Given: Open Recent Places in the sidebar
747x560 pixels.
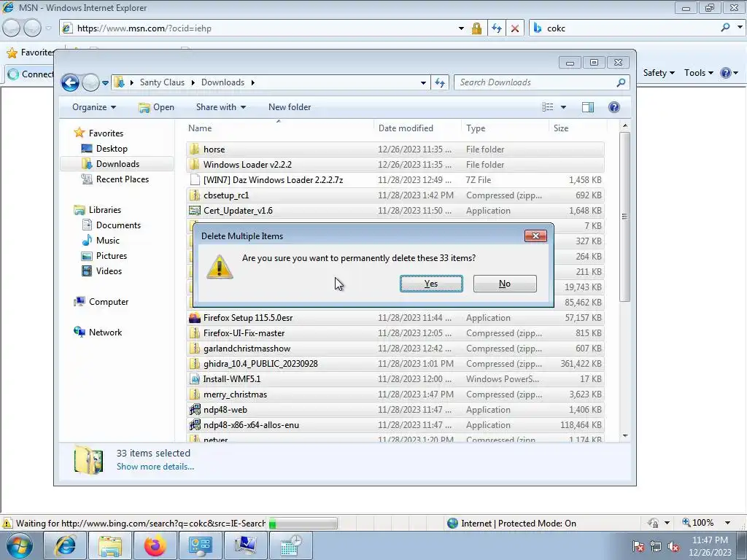Looking at the screenshot, I should tap(123, 179).
